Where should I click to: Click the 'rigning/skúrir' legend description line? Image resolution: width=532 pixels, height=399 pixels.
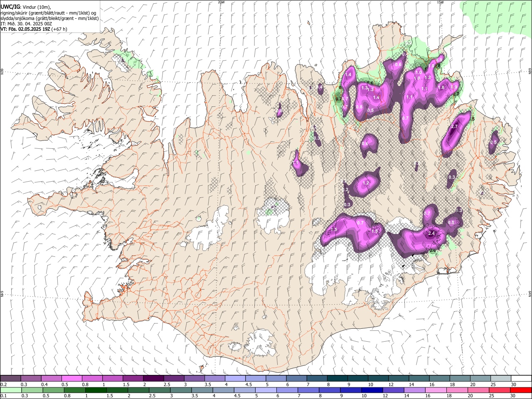48,12
